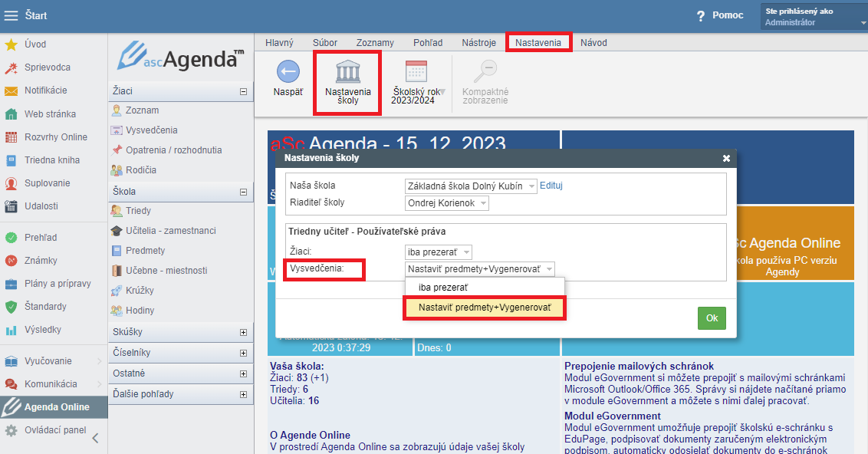Click the Pomoc question mark icon
Screen dimensions: 868x454
(701, 16)
